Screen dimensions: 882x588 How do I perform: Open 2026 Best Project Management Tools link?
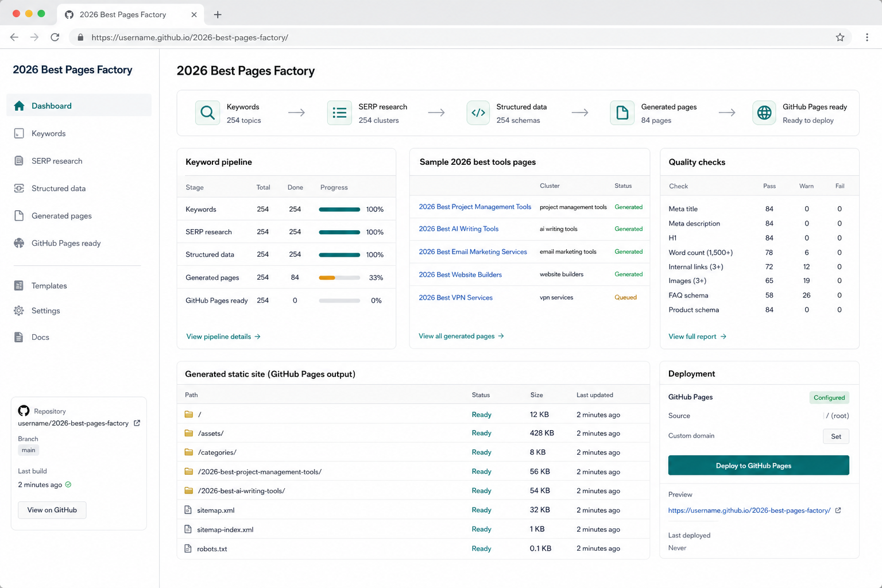[475, 207]
